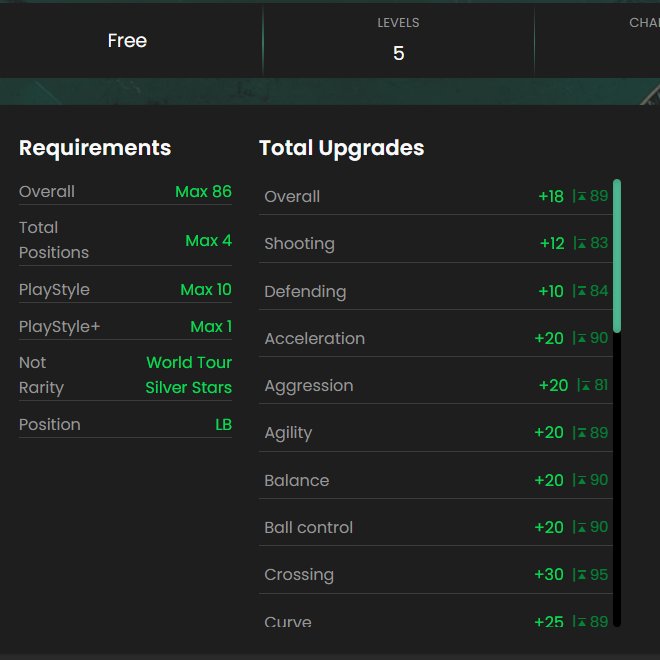Click the '+10' Defending upgrade value
Viewport: 660px width, 660px height.
click(x=551, y=291)
